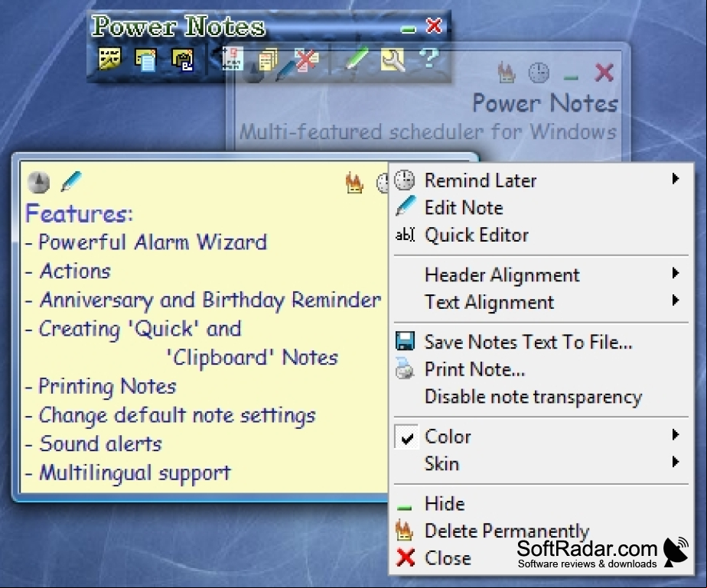
Task: Click the flame delete icon on transparent note
Action: tap(507, 72)
